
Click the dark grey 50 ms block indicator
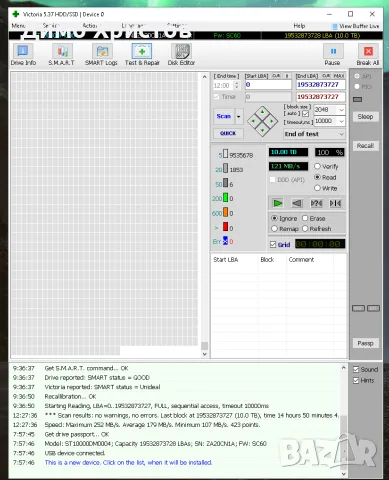pos(226,183)
